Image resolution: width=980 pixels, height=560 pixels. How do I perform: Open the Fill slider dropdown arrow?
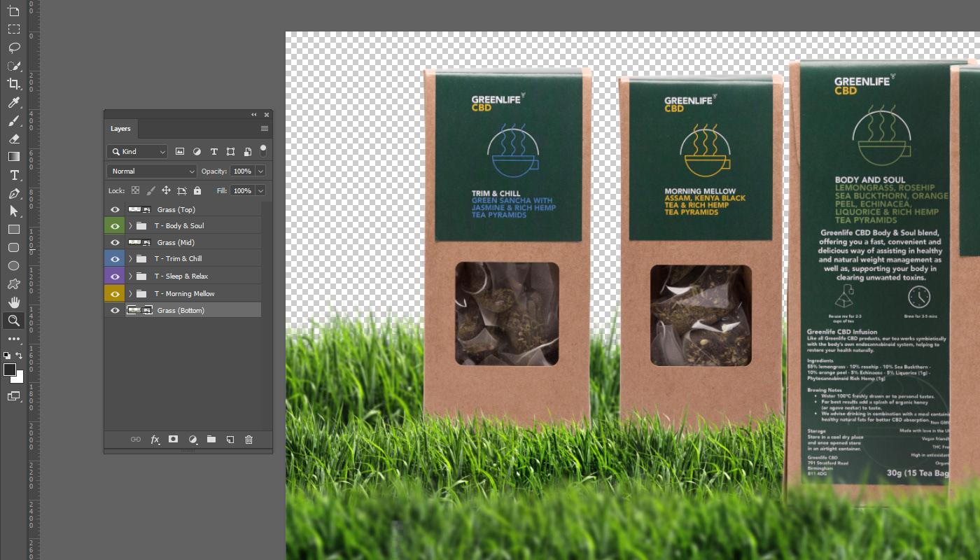[260, 190]
